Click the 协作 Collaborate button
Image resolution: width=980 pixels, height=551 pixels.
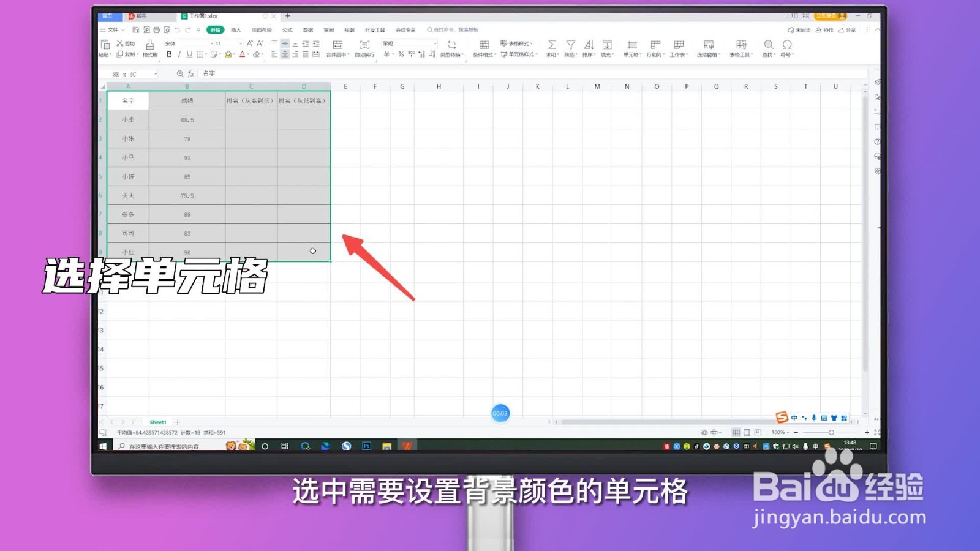click(824, 30)
